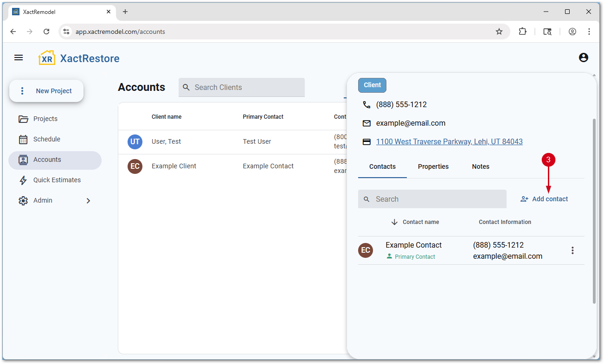604x364 pixels.
Task: Switch to the Properties tab
Action: [433, 166]
